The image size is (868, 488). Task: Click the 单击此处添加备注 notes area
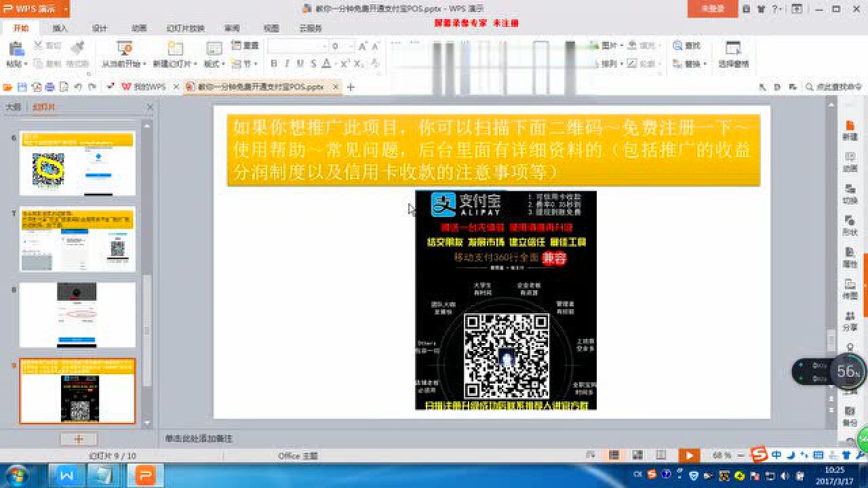coord(199,439)
